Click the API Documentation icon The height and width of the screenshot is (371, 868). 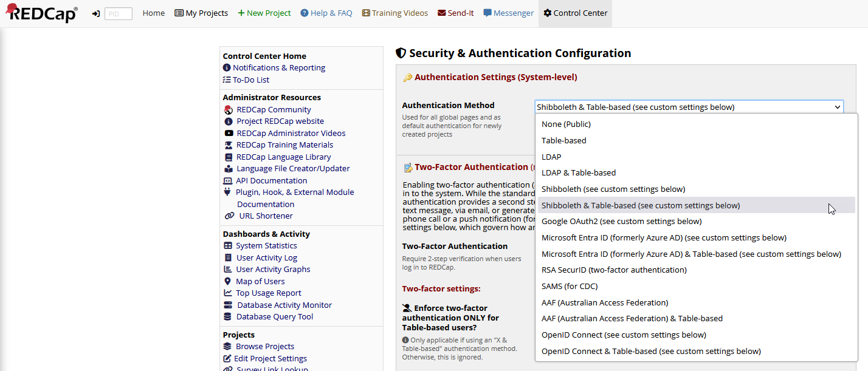[x=229, y=181]
